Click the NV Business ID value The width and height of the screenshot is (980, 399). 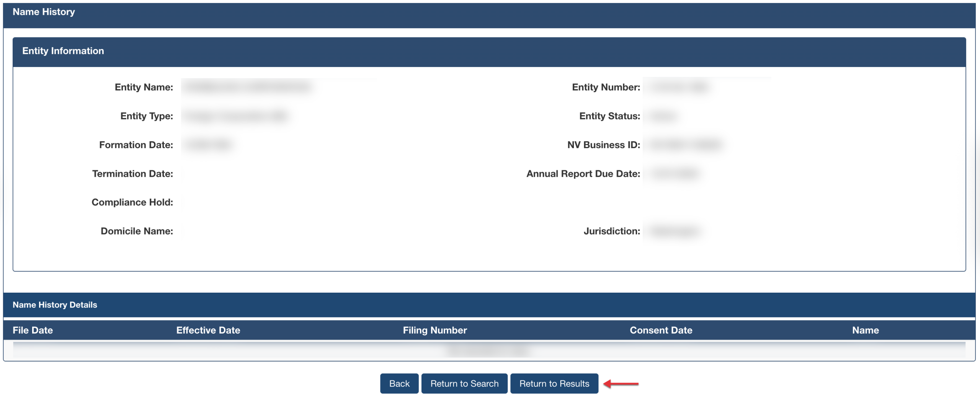pyautogui.click(x=685, y=145)
